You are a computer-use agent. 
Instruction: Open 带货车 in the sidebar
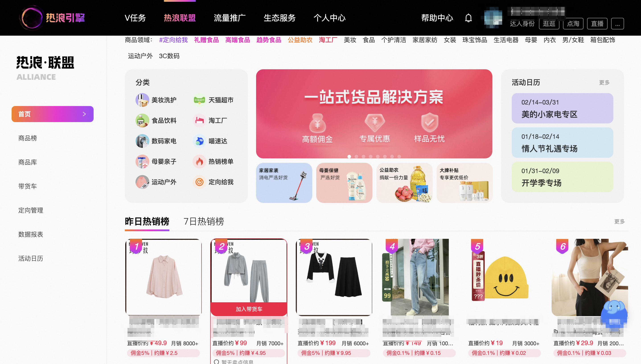(27, 186)
